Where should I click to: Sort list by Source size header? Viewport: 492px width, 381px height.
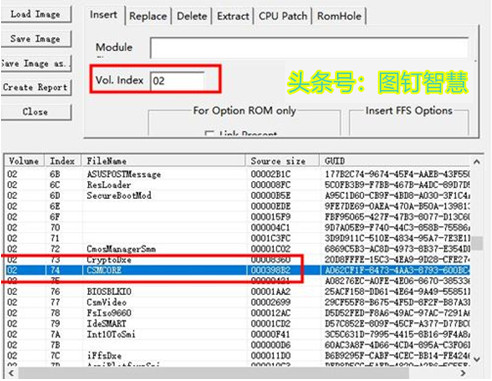(283, 161)
